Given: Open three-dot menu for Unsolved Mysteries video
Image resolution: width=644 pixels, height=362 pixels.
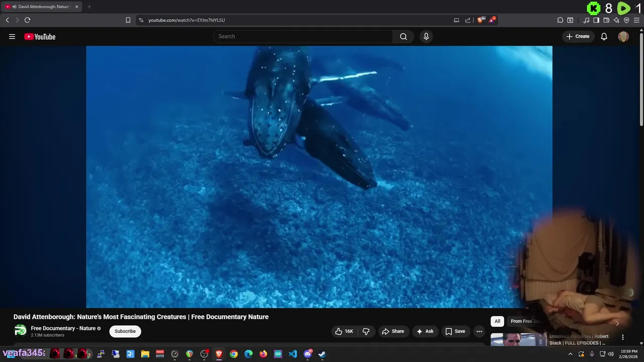Looking at the screenshot, I should (623, 337).
